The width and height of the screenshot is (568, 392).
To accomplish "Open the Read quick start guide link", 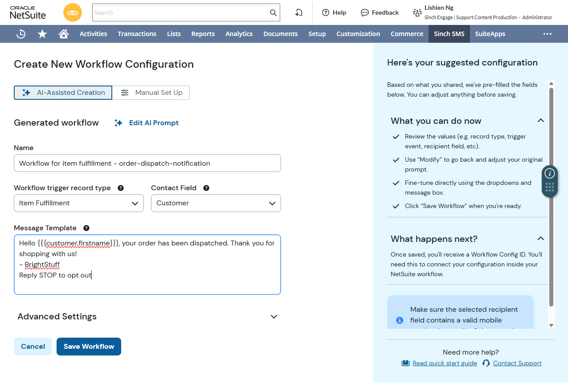I will [x=444, y=363].
